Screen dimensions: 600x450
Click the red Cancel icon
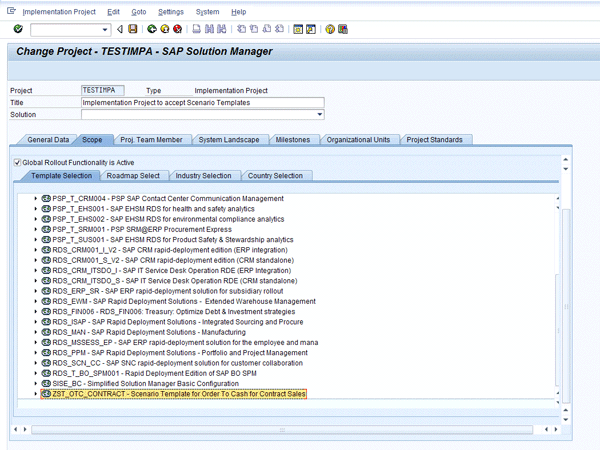click(179, 29)
